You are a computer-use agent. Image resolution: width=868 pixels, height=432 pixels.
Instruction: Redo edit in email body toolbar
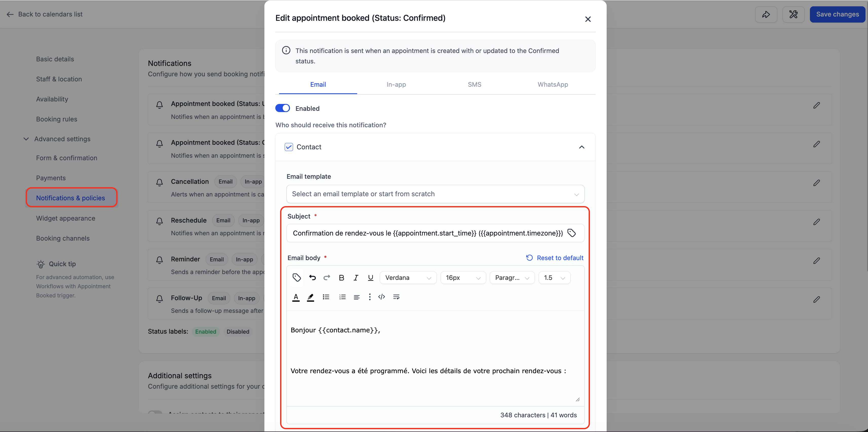327,278
